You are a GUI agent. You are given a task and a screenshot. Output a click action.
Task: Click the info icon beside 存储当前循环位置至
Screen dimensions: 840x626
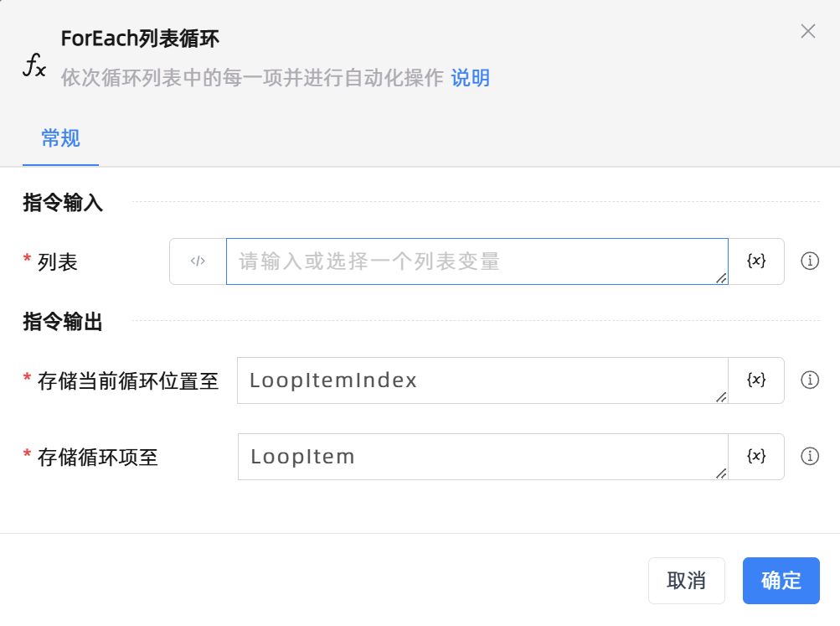pos(809,380)
